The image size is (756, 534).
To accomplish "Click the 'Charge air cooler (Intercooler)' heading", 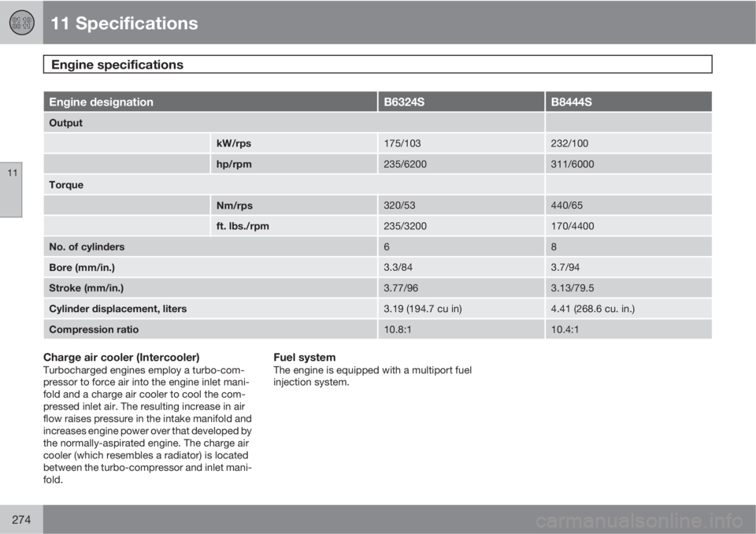I will click(x=121, y=358).
